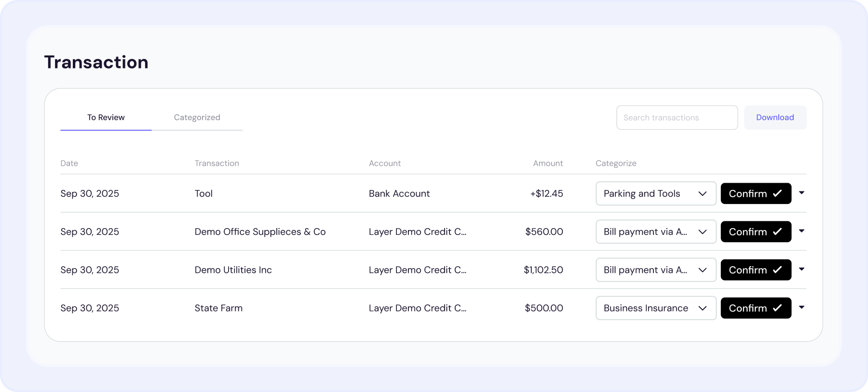
Task: Click the Download link
Action: [x=775, y=117]
